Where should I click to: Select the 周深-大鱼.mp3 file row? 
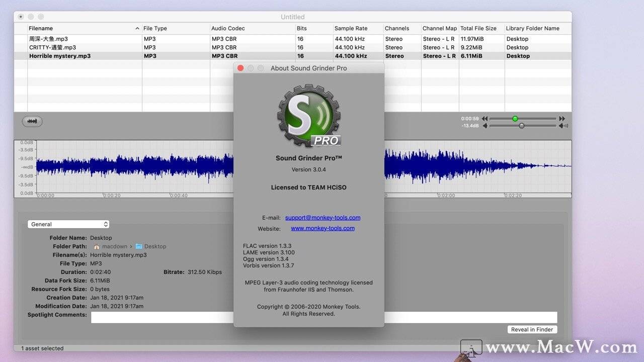click(293, 39)
